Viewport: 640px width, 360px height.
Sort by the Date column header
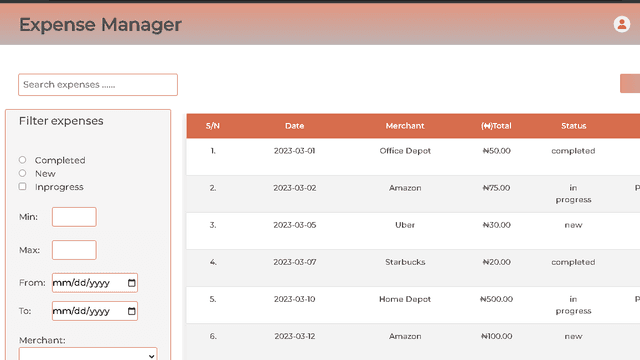[294, 126]
